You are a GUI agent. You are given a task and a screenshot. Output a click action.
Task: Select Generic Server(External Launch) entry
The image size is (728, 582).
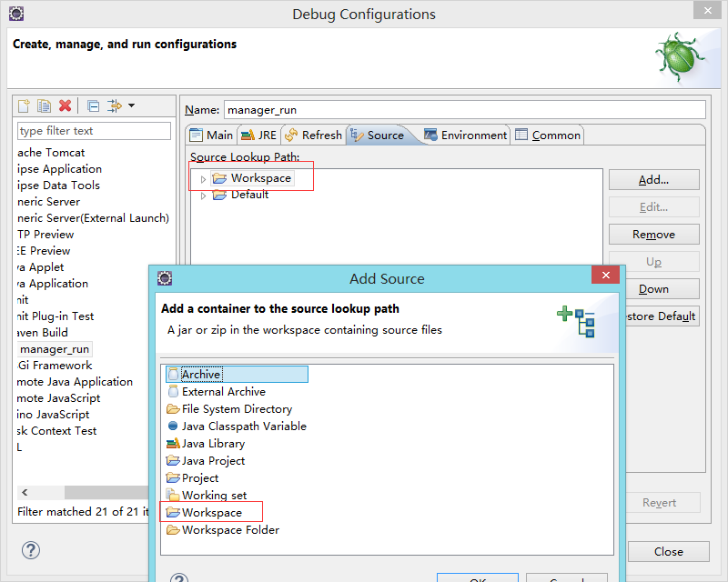93,218
